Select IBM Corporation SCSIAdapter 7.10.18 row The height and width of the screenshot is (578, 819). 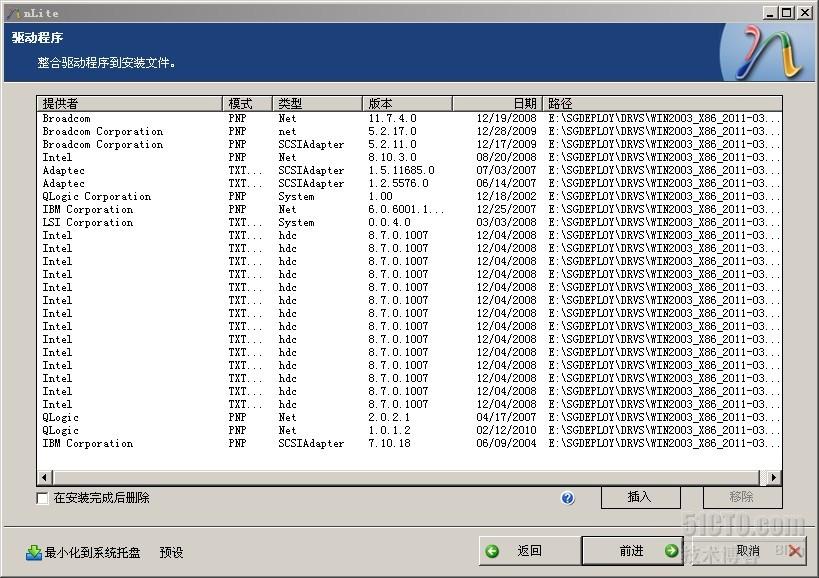click(410, 444)
